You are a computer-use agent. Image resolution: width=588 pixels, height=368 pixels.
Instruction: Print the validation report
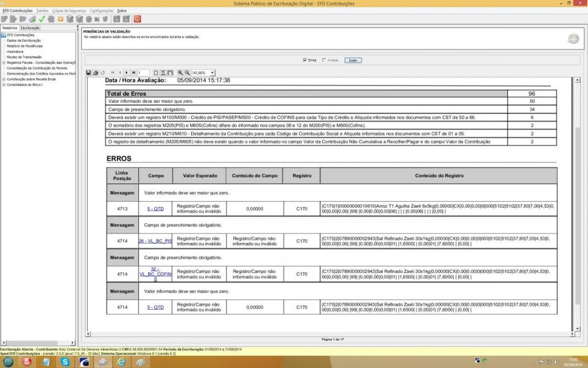point(95,73)
